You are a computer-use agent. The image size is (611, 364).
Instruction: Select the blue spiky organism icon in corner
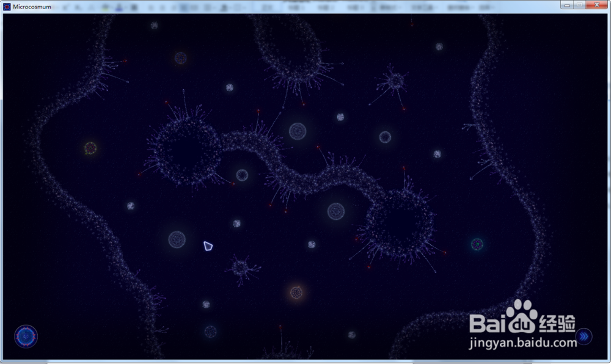(26, 337)
